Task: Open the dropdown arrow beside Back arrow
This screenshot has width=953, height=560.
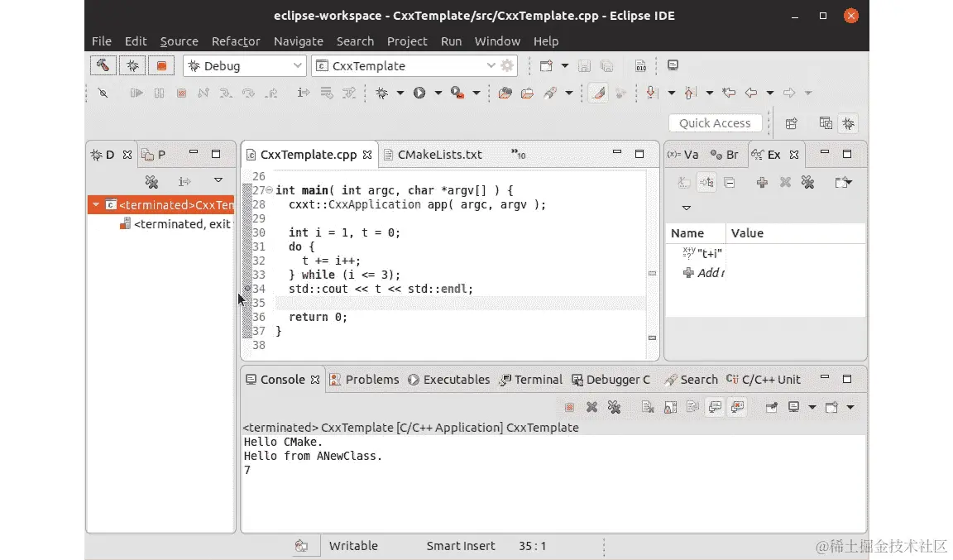Action: 769,93
